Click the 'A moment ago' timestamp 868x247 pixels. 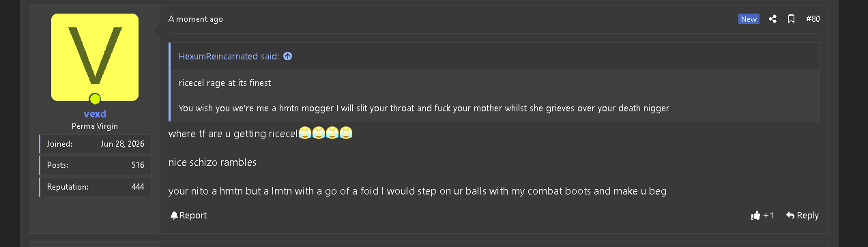196,19
